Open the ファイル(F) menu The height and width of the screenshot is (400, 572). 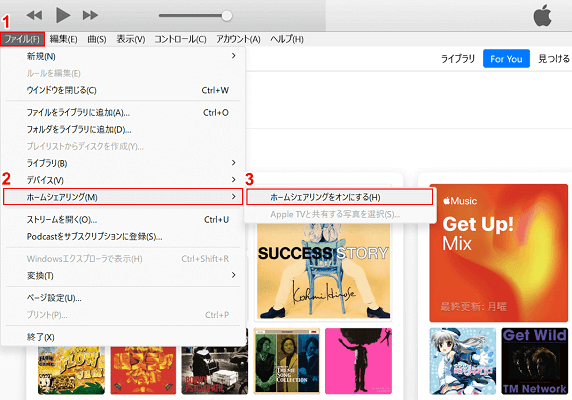tap(22, 39)
